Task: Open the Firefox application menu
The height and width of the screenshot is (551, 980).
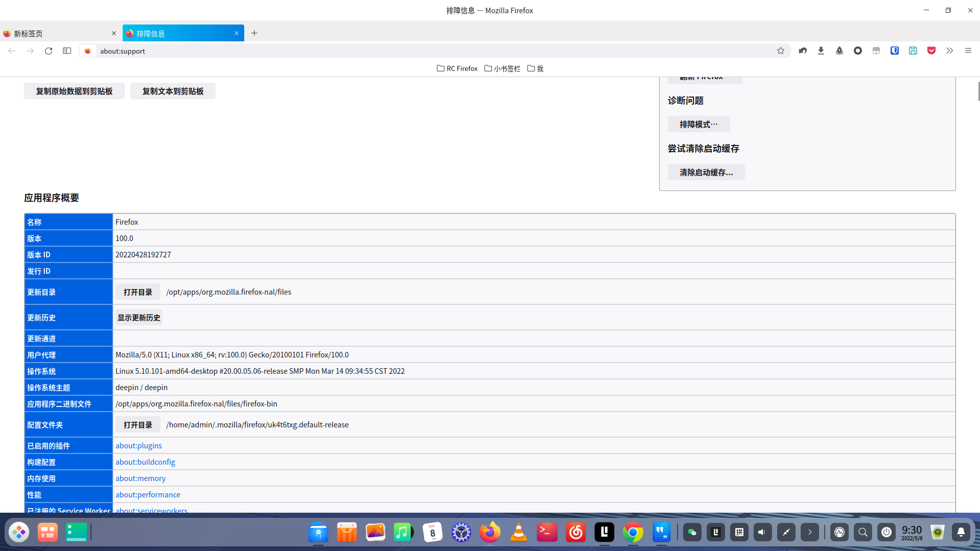Action: tap(968, 51)
